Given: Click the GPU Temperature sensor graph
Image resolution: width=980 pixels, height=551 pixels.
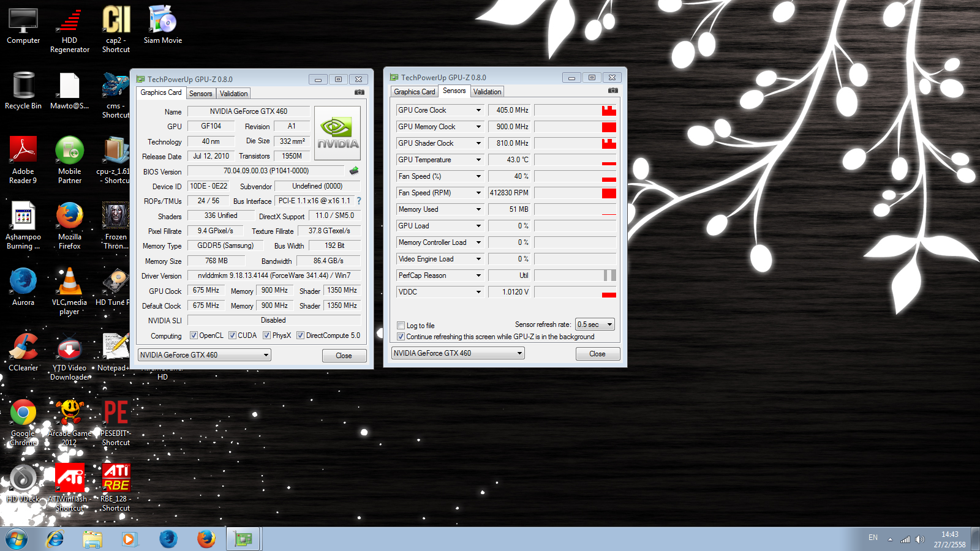Looking at the screenshot, I should pyautogui.click(x=575, y=160).
